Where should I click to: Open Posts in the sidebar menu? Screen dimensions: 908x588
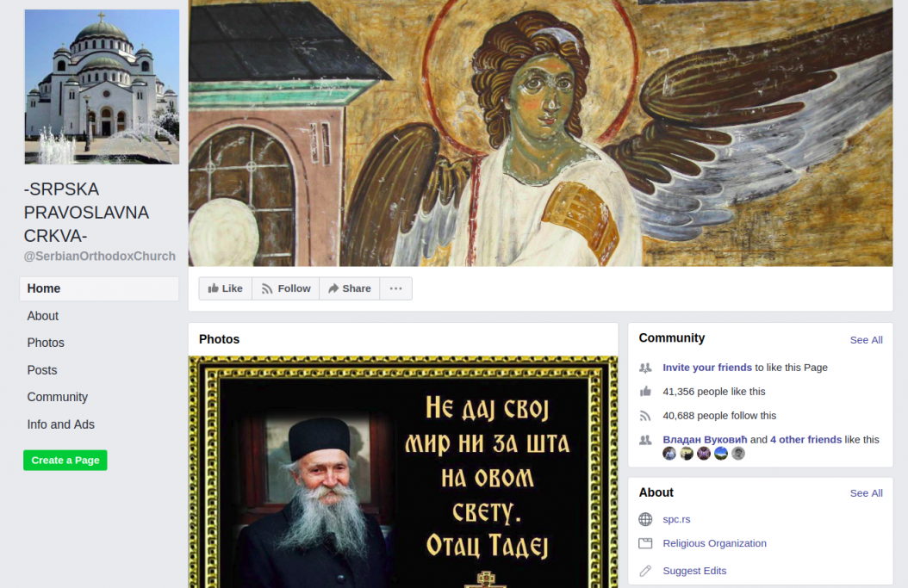click(x=42, y=370)
